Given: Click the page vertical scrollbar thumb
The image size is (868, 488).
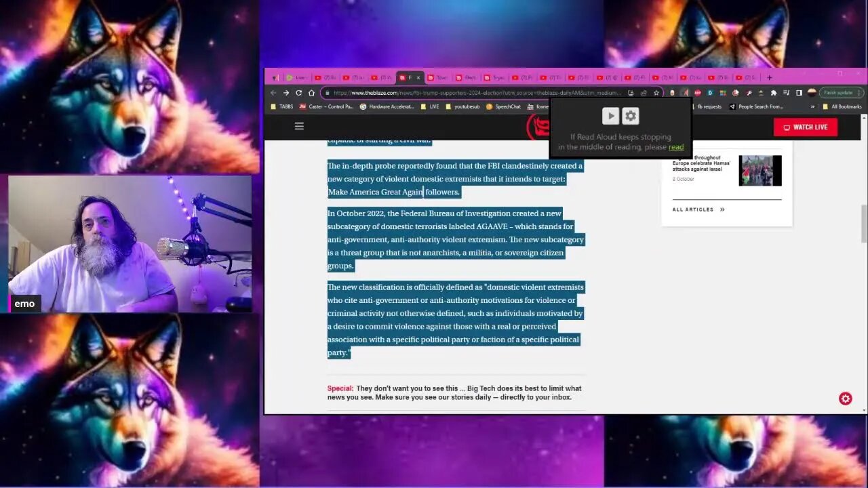Looking at the screenshot, I should (x=863, y=222).
